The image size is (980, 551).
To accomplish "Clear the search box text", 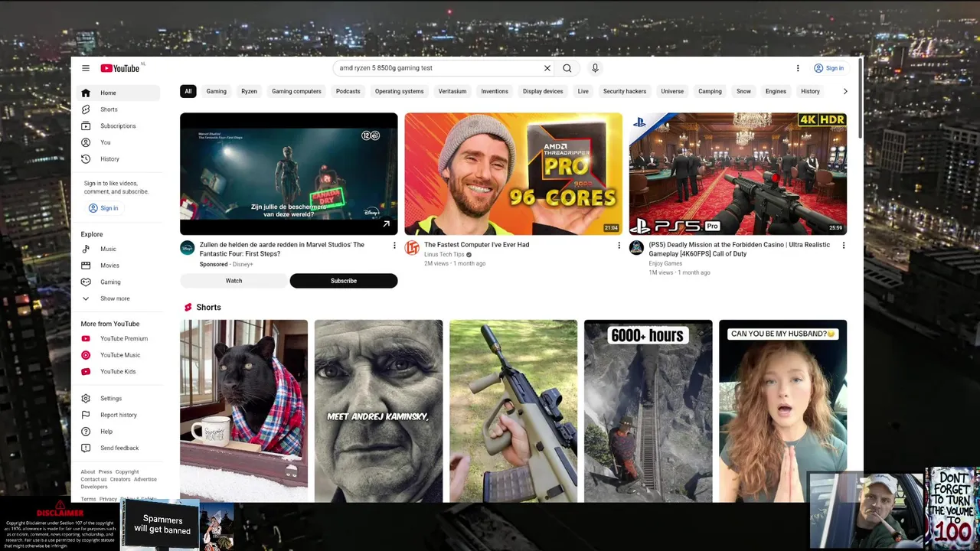I will pyautogui.click(x=547, y=68).
